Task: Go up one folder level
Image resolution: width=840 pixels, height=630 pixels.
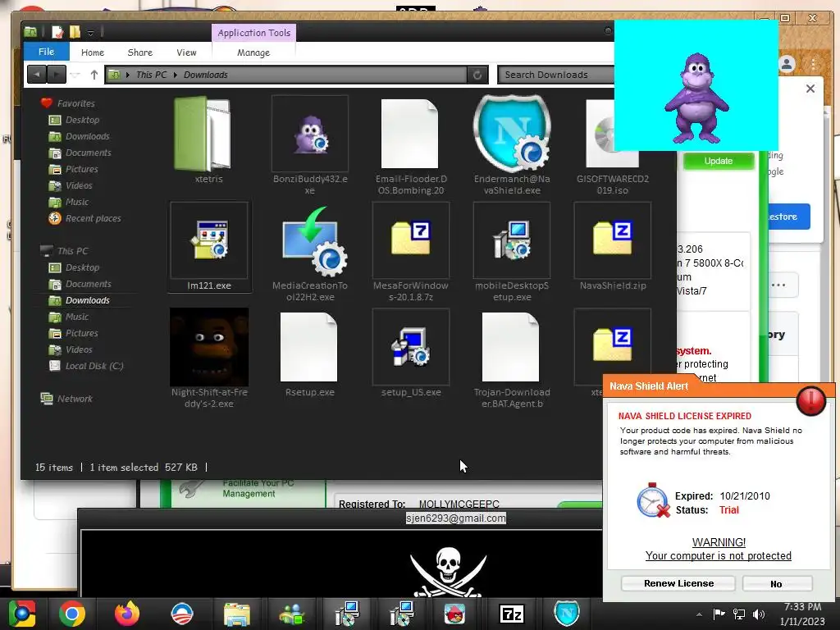Action: pos(94,75)
